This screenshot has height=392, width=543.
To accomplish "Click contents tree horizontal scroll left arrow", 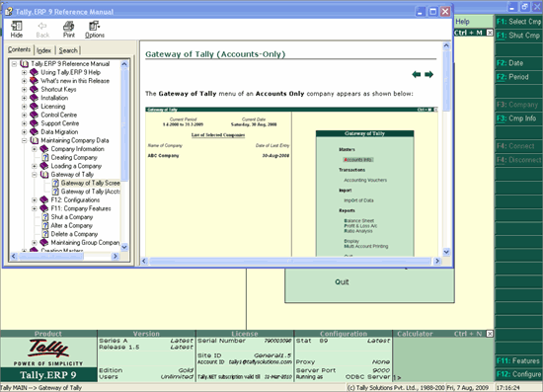I will (x=14, y=257).
